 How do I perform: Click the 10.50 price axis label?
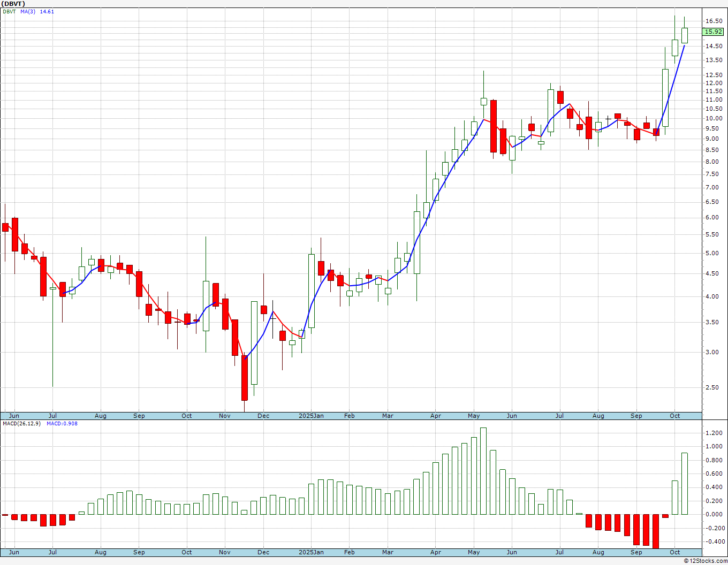tap(714, 109)
